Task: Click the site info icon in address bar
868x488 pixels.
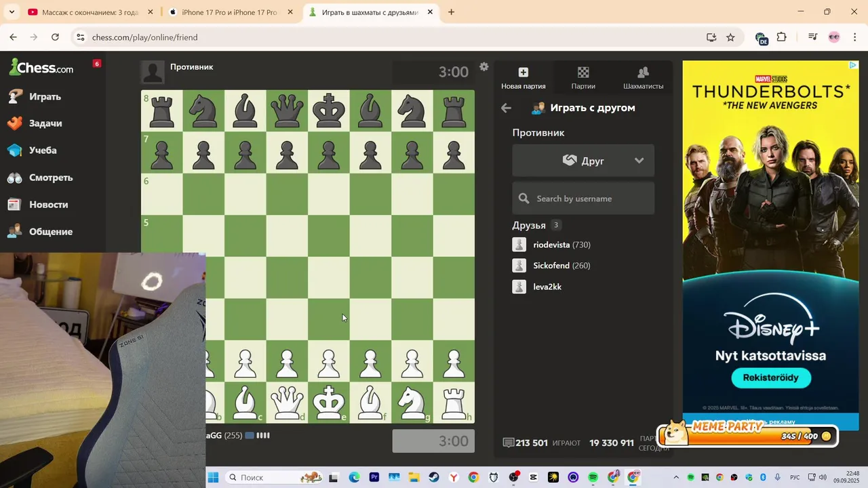Action: pyautogui.click(x=80, y=37)
